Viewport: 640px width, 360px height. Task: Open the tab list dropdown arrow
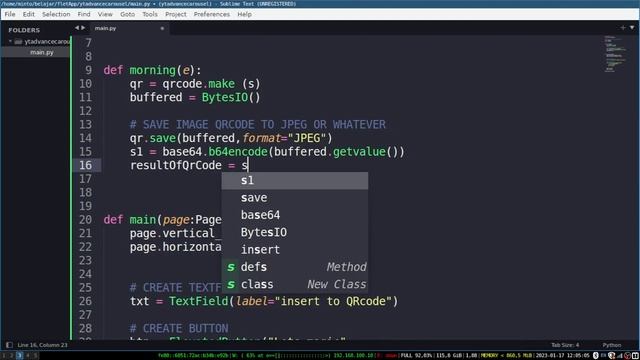pyautogui.click(x=632, y=28)
